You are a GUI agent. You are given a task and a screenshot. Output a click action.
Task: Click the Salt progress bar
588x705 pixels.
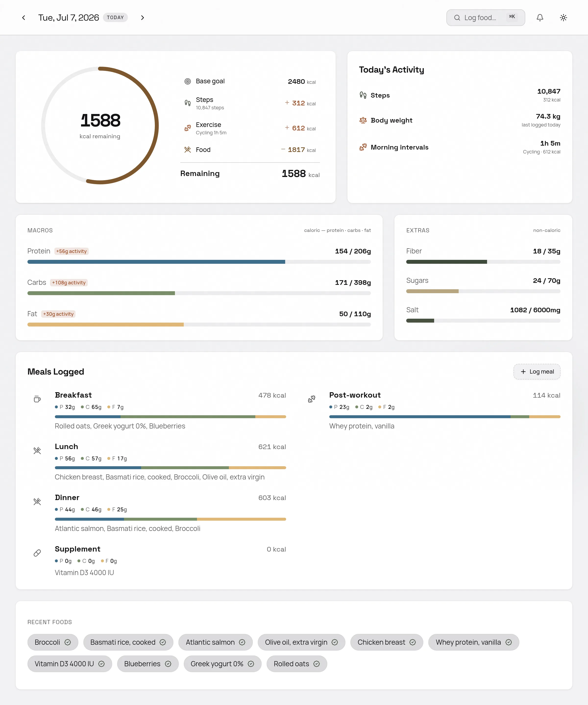point(483,321)
